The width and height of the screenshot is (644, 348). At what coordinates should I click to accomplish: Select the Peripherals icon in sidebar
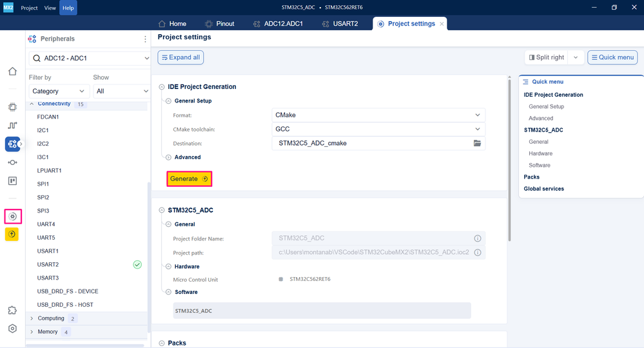tap(12, 144)
